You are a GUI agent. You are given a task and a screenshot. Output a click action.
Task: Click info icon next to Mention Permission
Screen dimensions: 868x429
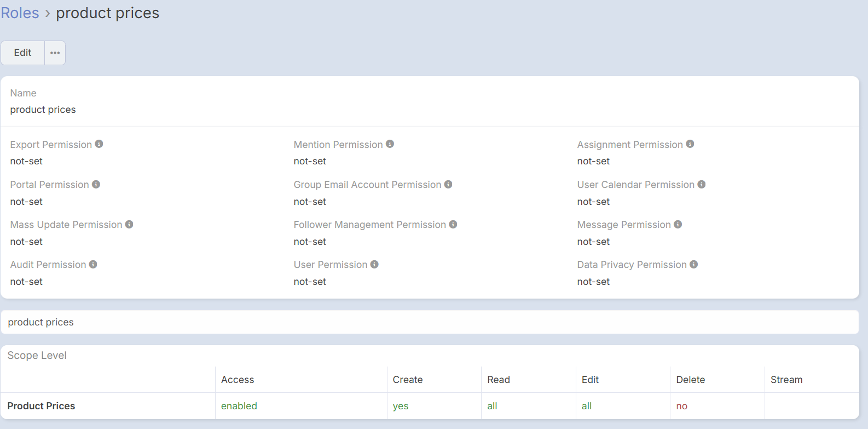click(390, 144)
